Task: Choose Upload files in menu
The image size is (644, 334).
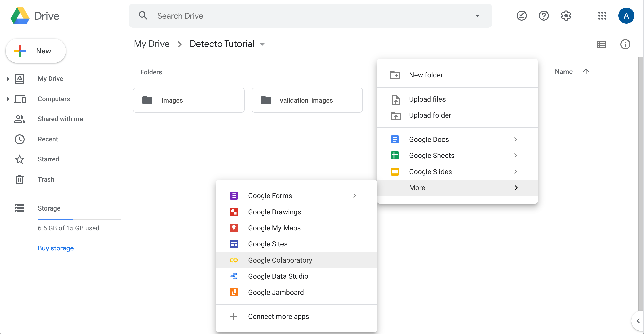Action: coord(427,99)
